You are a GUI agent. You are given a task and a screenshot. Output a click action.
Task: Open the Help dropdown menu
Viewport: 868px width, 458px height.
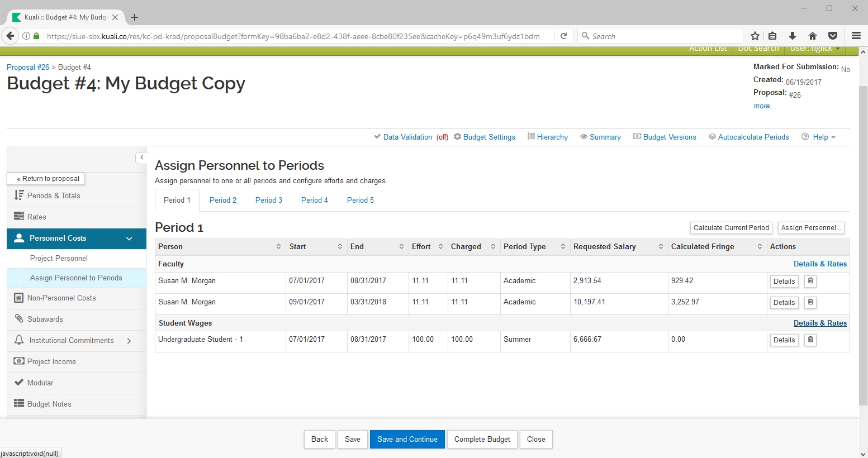point(819,137)
